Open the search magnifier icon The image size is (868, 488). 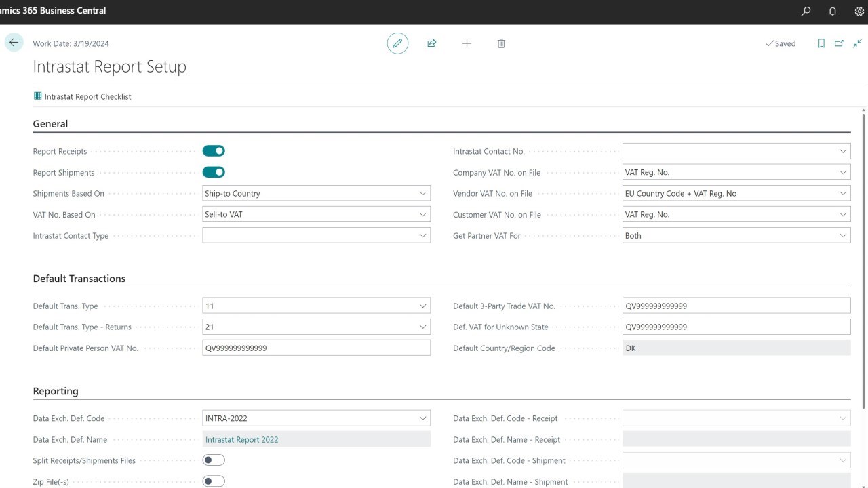tap(806, 12)
